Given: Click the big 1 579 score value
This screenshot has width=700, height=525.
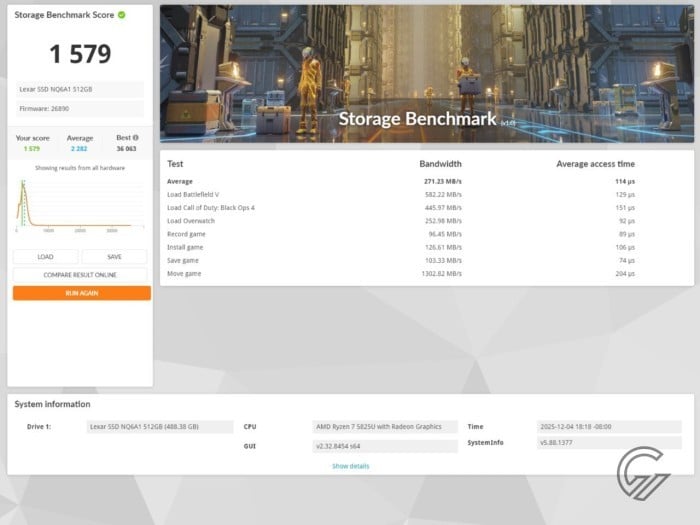Looking at the screenshot, I should 80,54.
